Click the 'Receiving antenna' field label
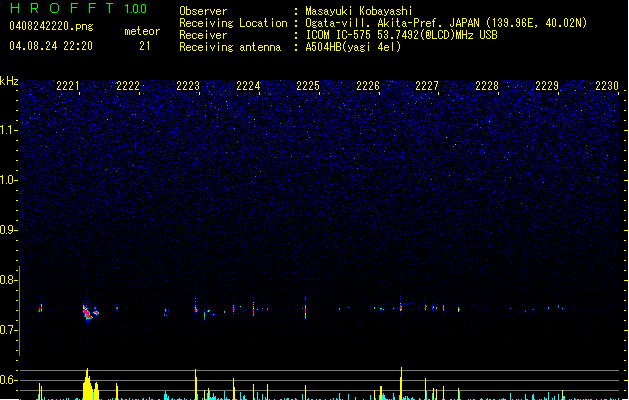 click(x=230, y=47)
